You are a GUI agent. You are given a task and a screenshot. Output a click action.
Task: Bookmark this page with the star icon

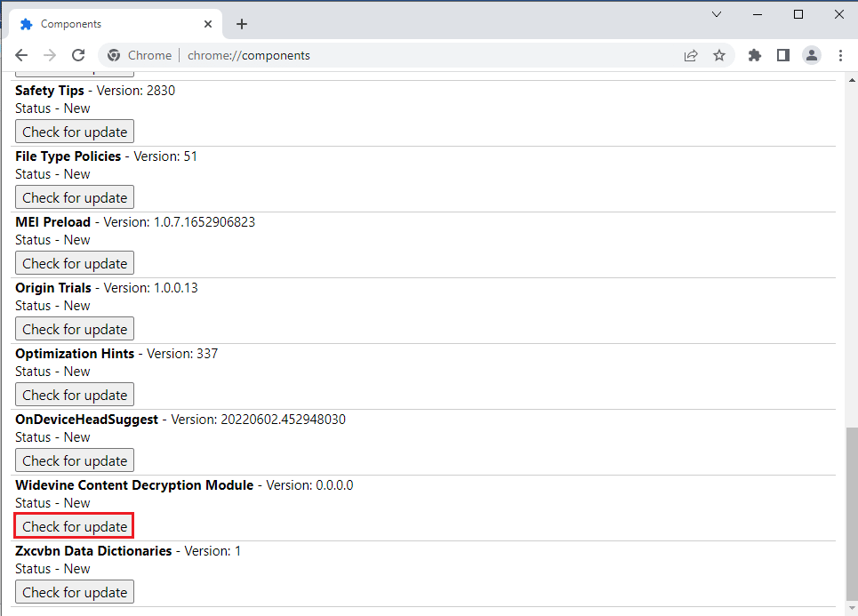pyautogui.click(x=719, y=55)
